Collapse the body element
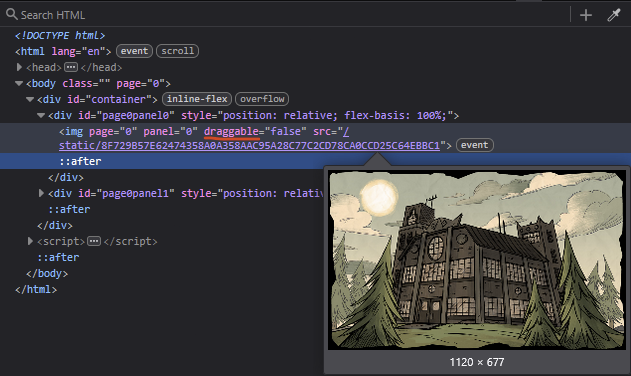The width and height of the screenshot is (631, 376). pyautogui.click(x=19, y=83)
